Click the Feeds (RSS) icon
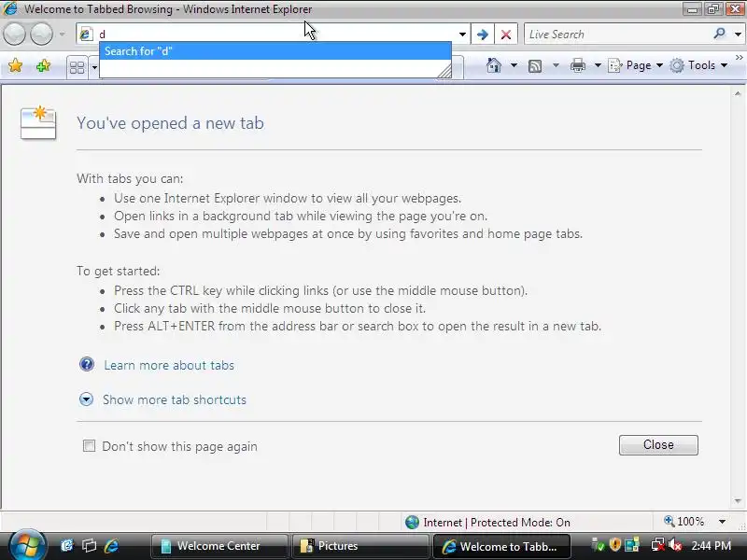Image resolution: width=747 pixels, height=560 pixels. (x=535, y=65)
